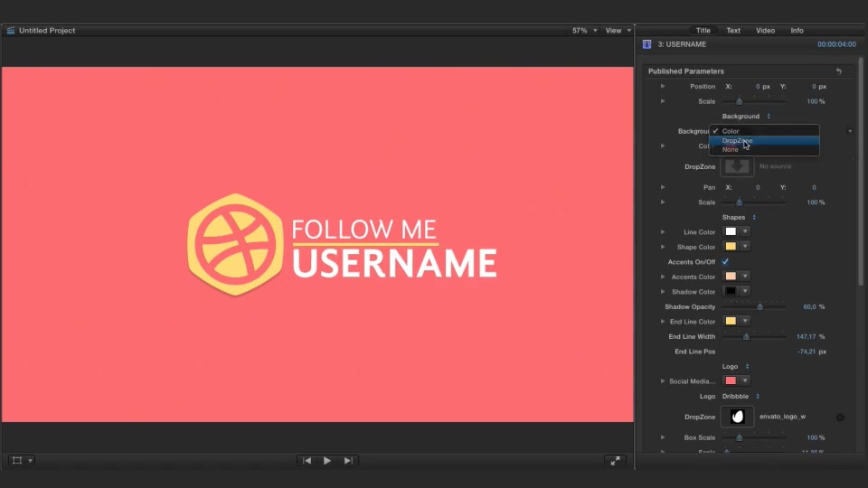Click the black Shadow Color swatch
868x488 pixels.
731,291
